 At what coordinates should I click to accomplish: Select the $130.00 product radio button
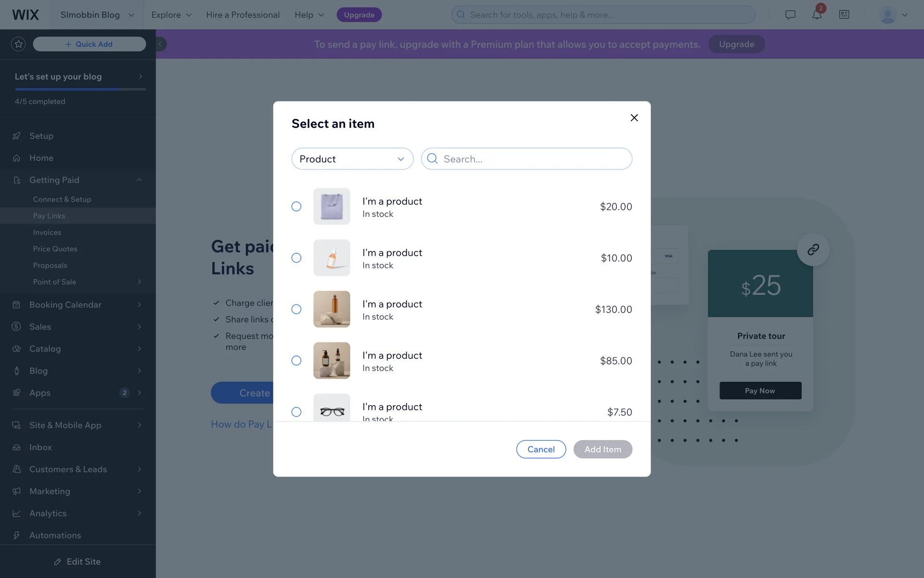click(x=296, y=309)
